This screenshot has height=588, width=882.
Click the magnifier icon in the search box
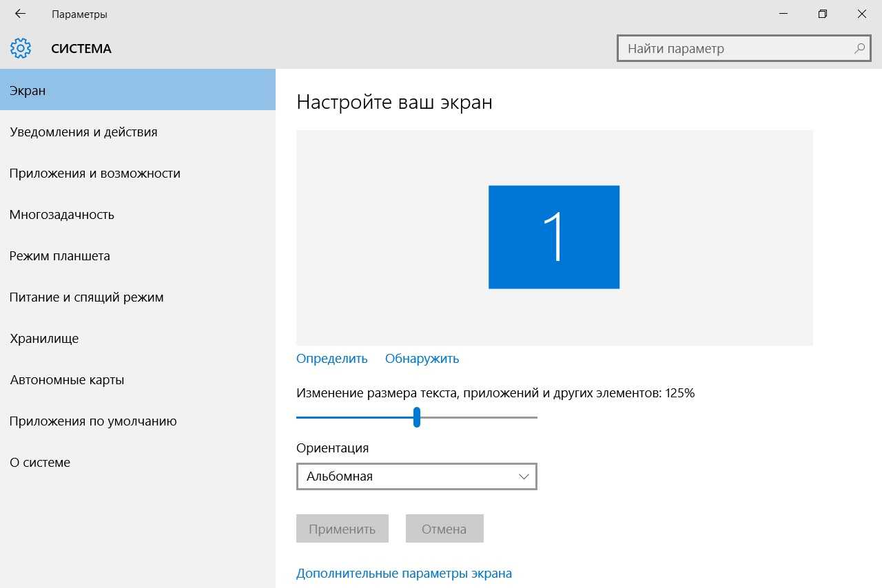coord(859,49)
